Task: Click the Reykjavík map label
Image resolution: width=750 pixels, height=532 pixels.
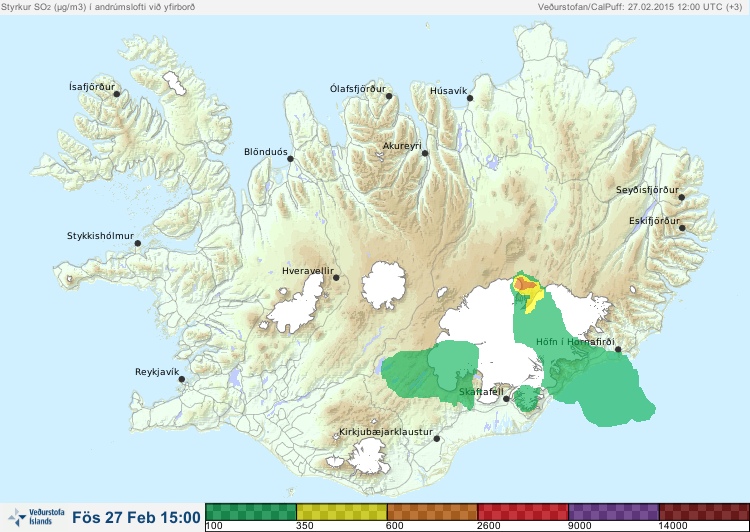Action: (157, 372)
